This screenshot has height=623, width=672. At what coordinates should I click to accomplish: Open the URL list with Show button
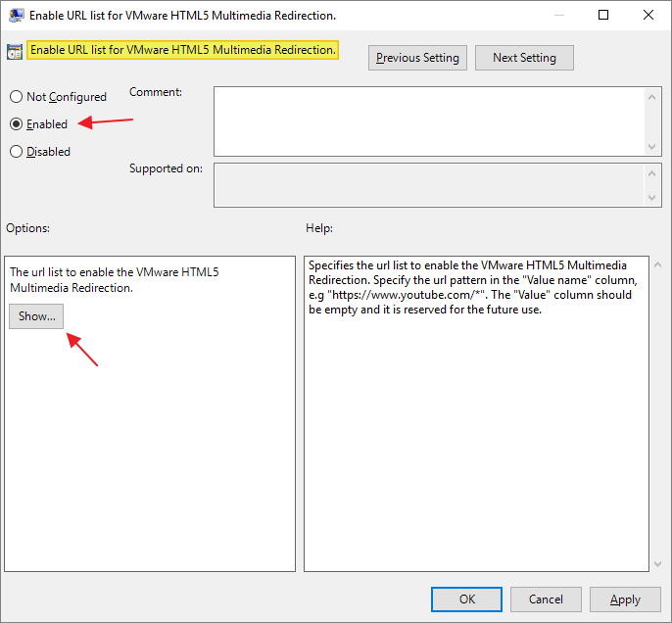(37, 316)
